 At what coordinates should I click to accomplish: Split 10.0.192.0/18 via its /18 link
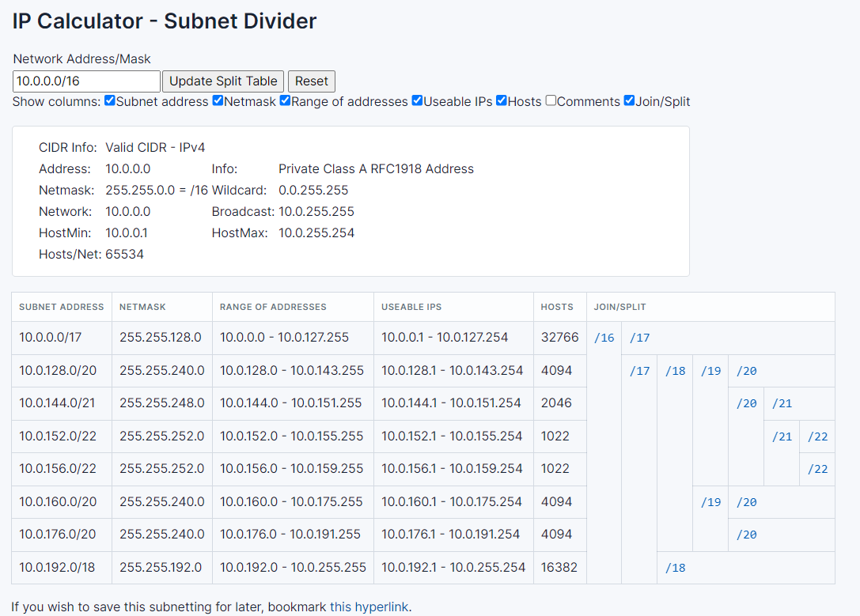pyautogui.click(x=675, y=569)
